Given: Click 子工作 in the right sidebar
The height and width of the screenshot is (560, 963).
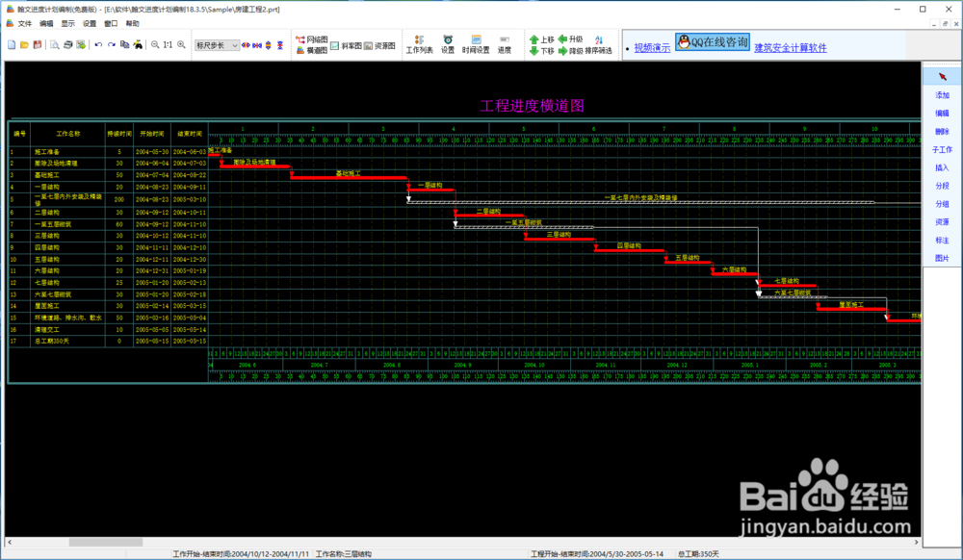Looking at the screenshot, I should [x=942, y=150].
